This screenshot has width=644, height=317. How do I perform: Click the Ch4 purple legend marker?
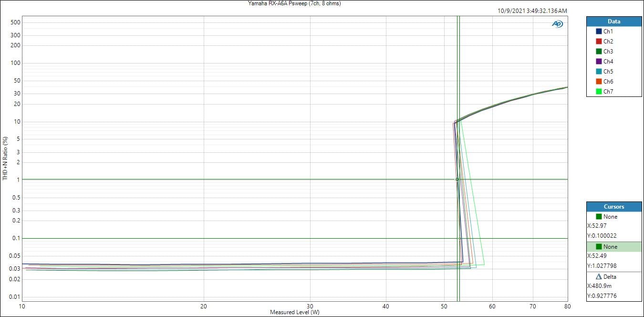click(599, 62)
